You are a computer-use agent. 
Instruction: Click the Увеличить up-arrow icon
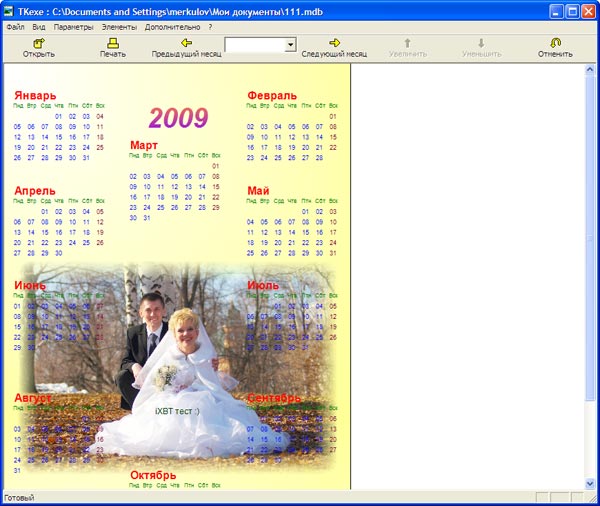[408, 43]
